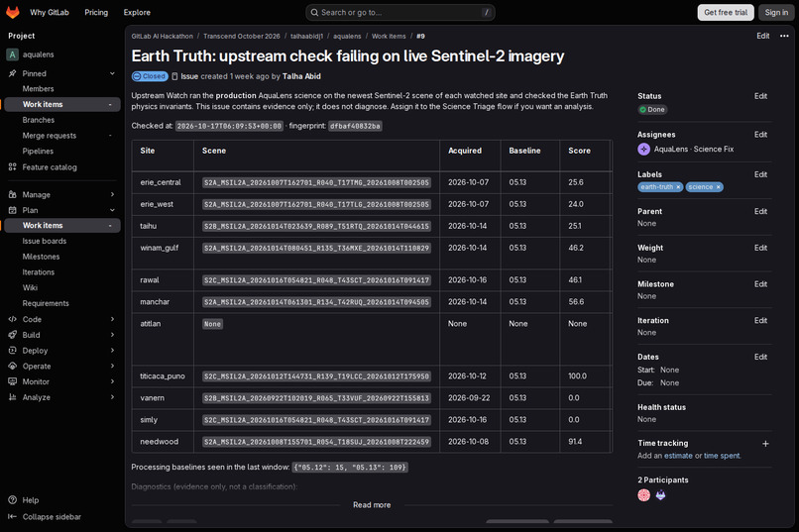
Task: Click Read more to expand description
Action: [x=372, y=505]
